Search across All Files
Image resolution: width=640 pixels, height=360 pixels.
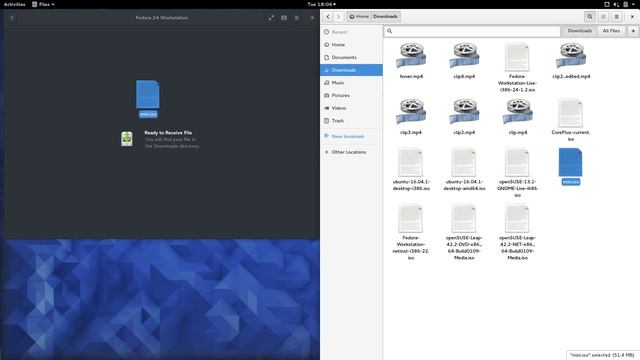(x=611, y=31)
